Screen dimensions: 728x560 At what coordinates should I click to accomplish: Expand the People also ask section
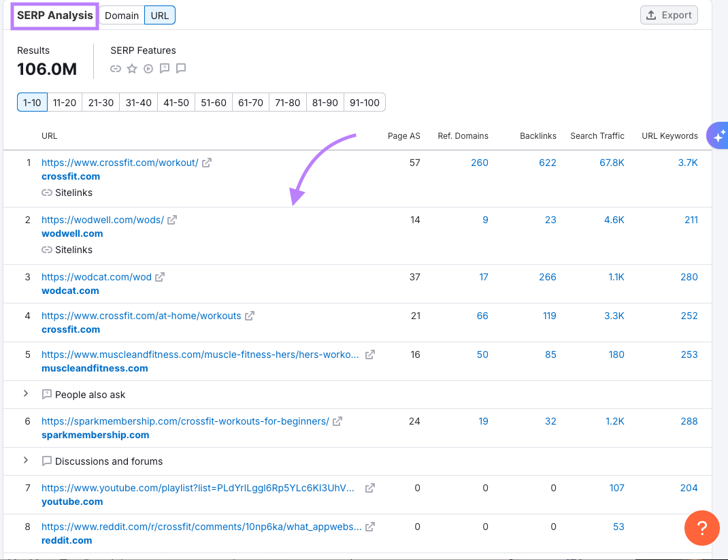point(25,394)
